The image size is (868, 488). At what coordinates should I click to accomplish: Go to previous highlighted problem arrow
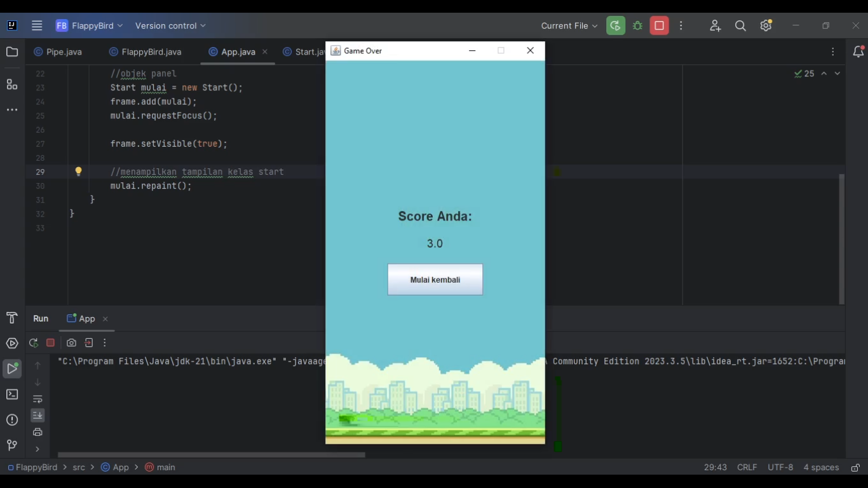[x=824, y=74]
